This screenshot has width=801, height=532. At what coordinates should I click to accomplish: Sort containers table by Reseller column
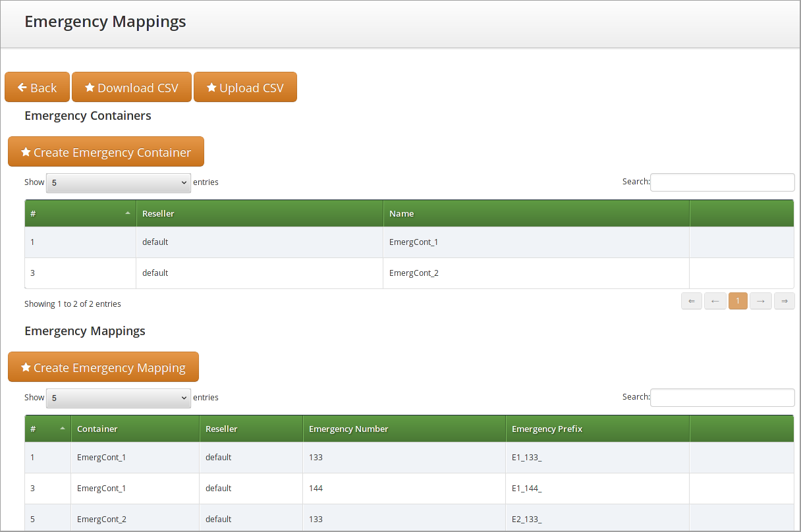[x=259, y=213]
